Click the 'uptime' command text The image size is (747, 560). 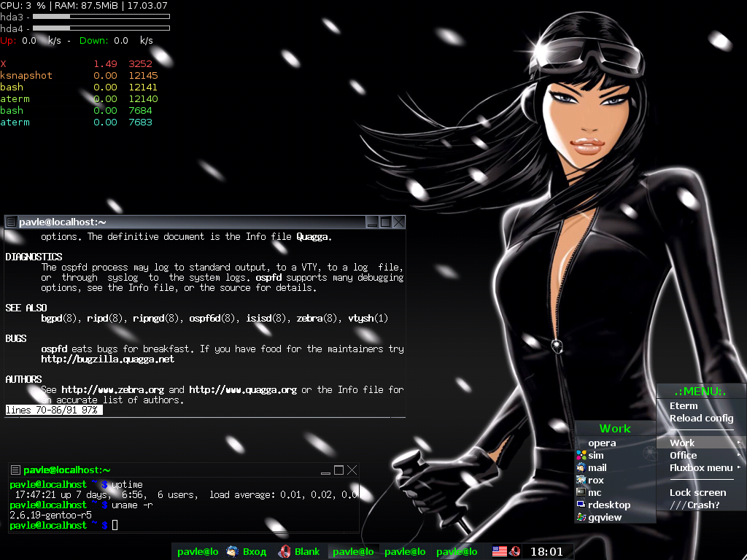point(127,484)
